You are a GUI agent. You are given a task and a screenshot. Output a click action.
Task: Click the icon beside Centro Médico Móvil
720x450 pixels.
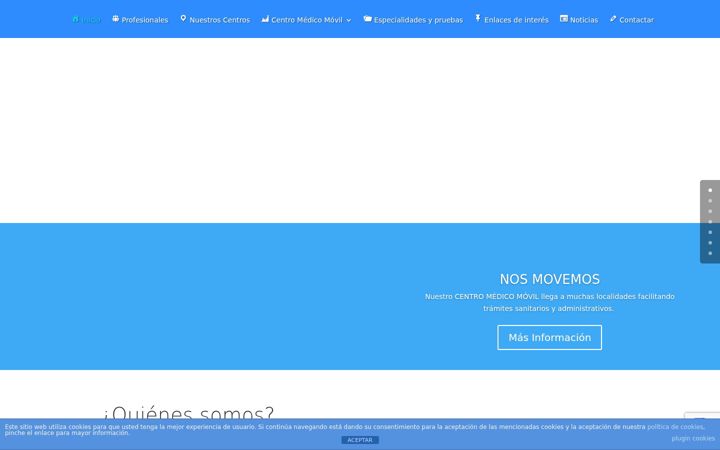pyautogui.click(x=265, y=19)
